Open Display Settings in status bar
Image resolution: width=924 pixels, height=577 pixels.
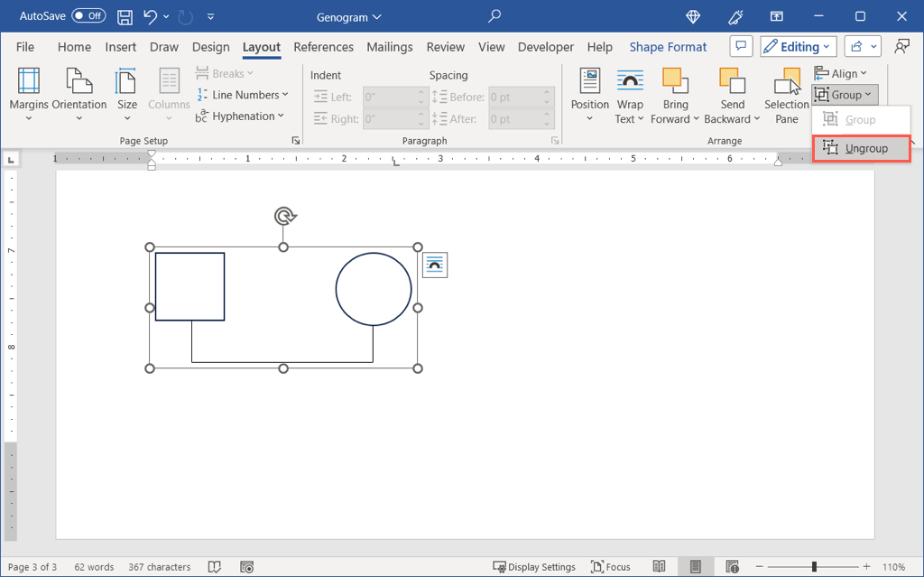(534, 567)
